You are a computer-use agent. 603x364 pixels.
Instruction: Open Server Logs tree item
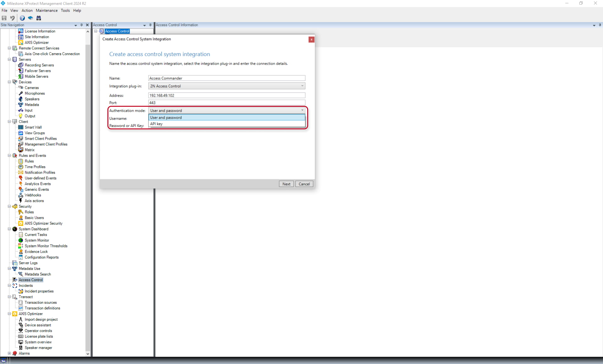(x=28, y=263)
